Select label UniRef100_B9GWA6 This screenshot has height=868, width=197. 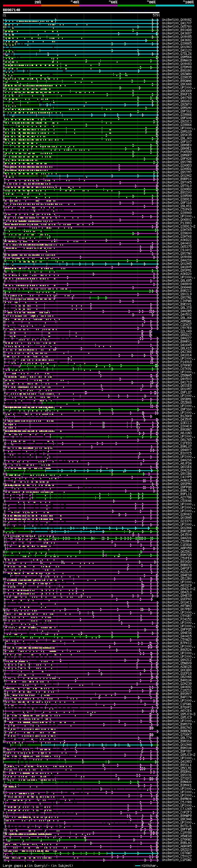[x=177, y=81]
